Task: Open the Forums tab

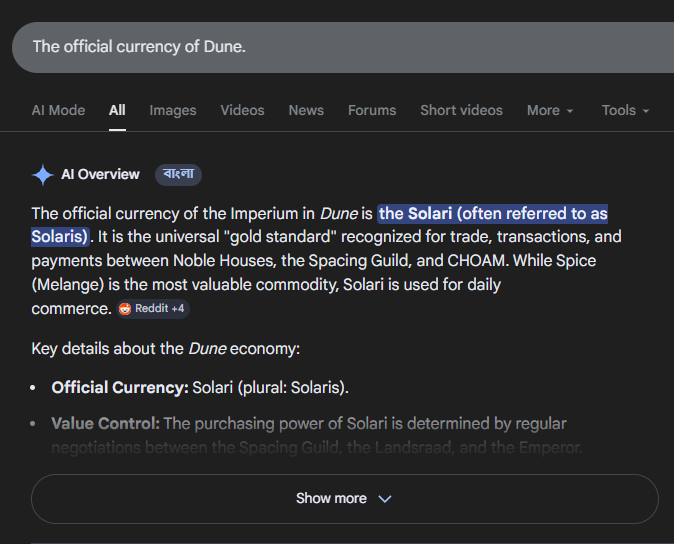Action: click(x=372, y=110)
